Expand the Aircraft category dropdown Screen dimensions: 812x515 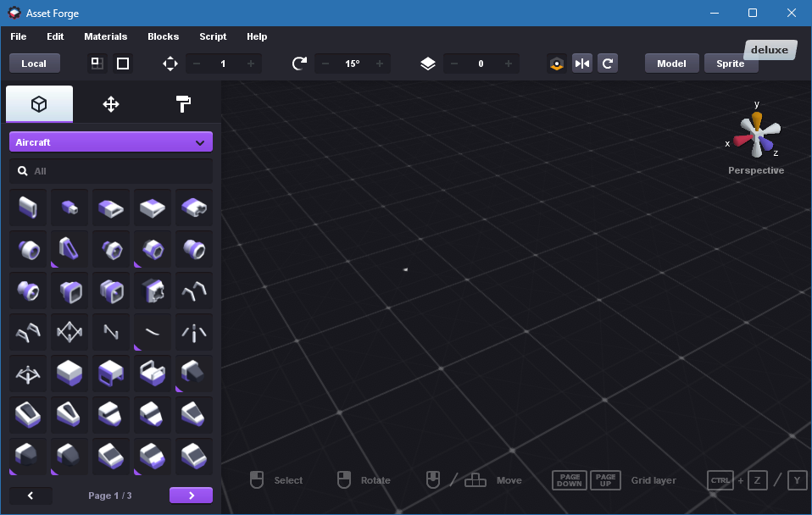pos(111,142)
